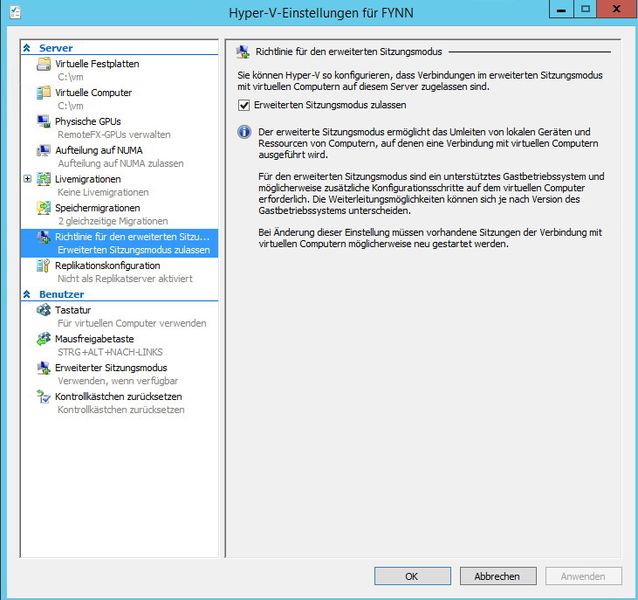The image size is (638, 600).
Task: Click the Anwenden button
Action: coord(583,576)
